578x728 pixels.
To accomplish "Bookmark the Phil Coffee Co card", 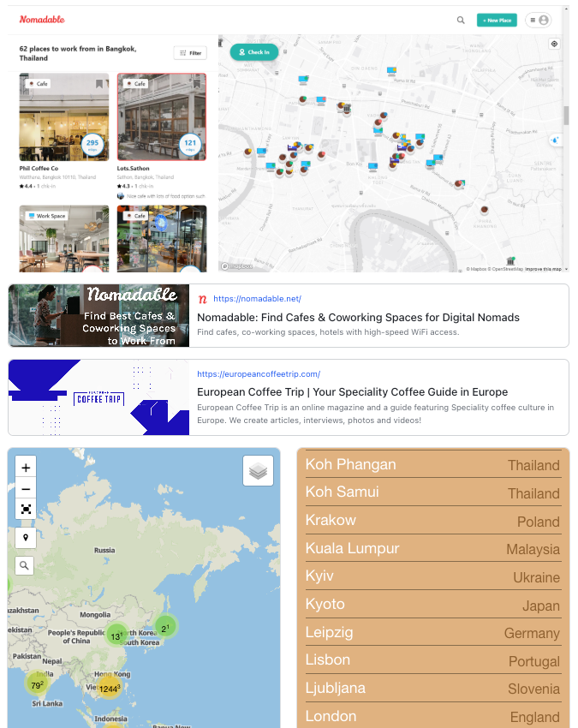I will 99,84.
